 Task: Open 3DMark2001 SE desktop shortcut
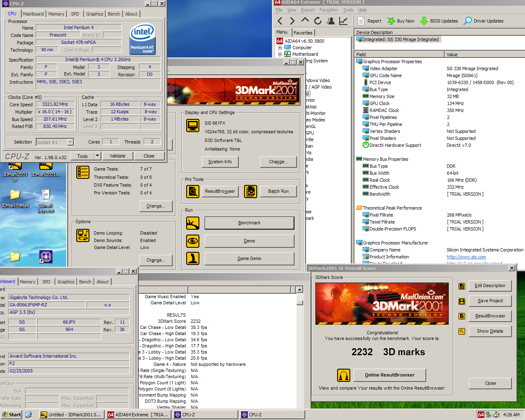click(x=15, y=172)
